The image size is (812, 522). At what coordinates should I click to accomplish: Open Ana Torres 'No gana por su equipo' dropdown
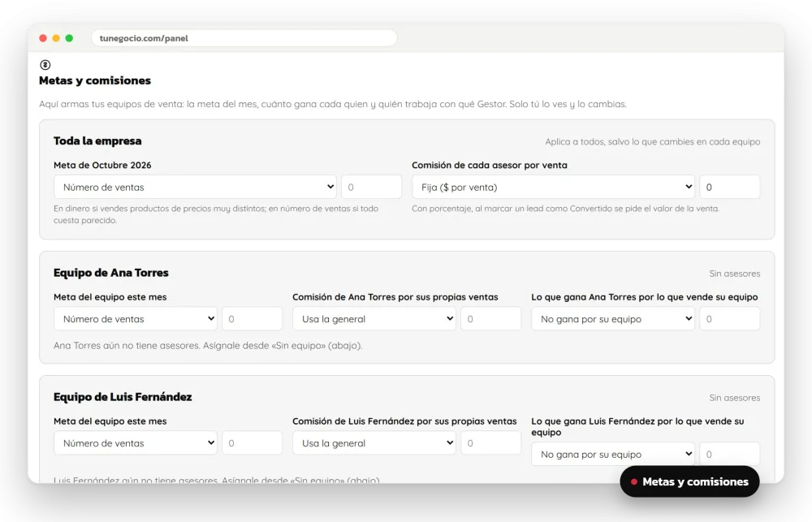[612, 319]
